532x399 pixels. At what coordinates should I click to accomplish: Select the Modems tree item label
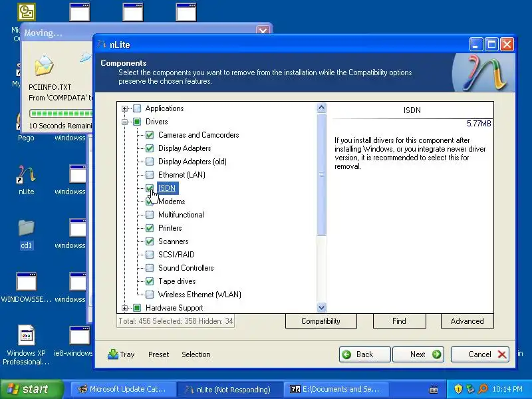point(172,201)
